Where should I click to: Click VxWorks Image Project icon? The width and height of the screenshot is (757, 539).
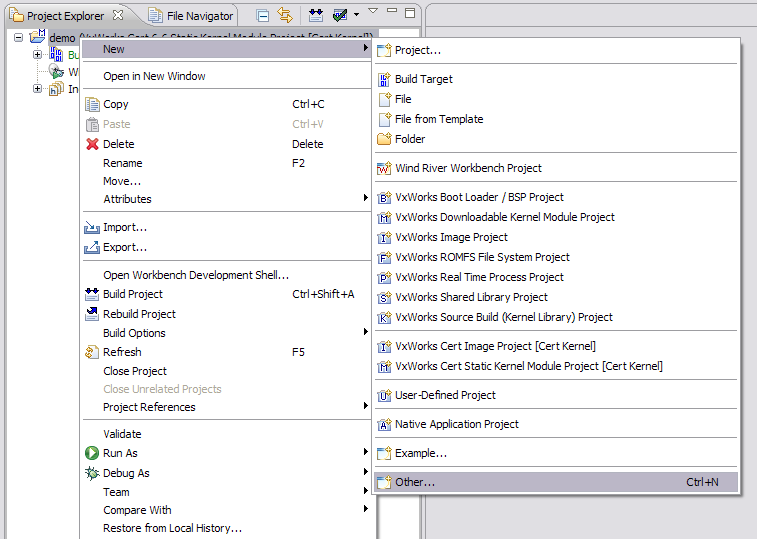coord(384,237)
